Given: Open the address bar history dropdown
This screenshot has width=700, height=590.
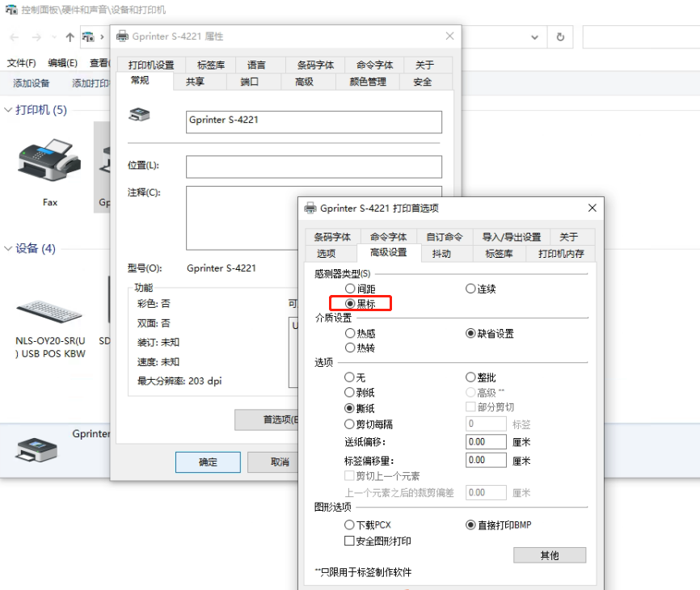Looking at the screenshot, I should click(534, 37).
